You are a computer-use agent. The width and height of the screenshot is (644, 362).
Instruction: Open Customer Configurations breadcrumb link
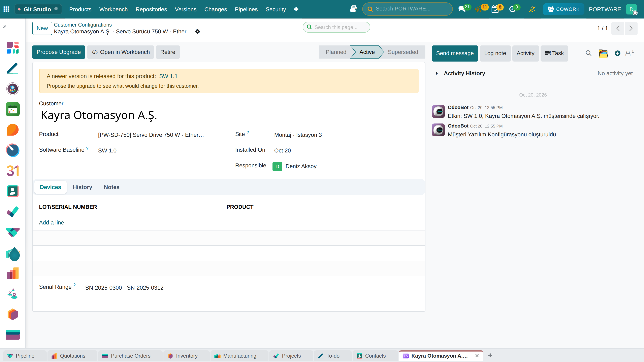coord(83,25)
